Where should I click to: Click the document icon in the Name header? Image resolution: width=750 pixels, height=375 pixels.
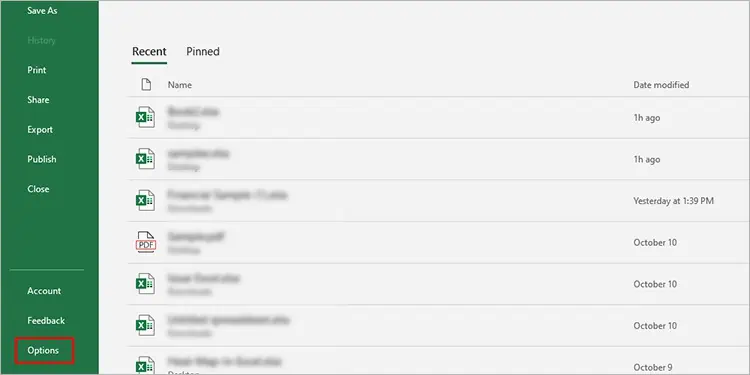(x=146, y=85)
